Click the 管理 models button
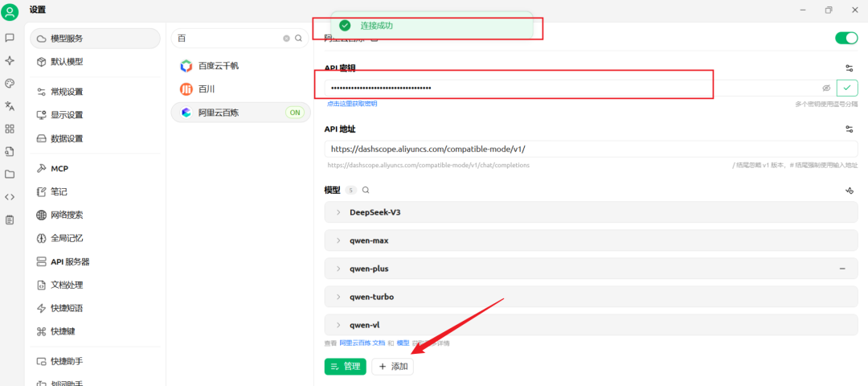Viewport: 868px width, 386px height. (345, 366)
